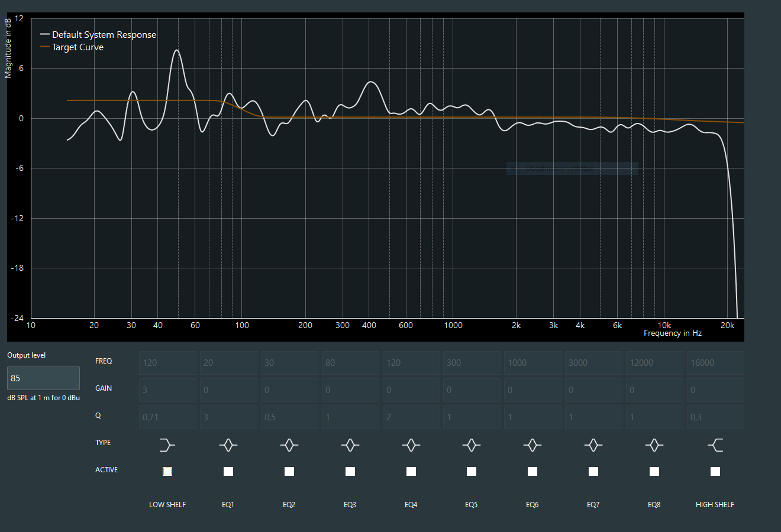Click the EQ6 frequency field showing 1000
This screenshot has width=781, height=532.
coord(532,363)
